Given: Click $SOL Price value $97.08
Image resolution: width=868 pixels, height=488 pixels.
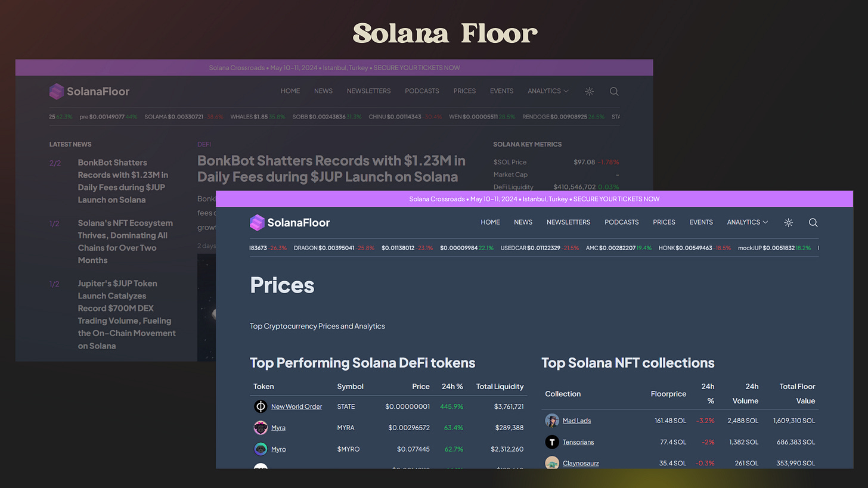Looking at the screenshot, I should click(x=584, y=162).
